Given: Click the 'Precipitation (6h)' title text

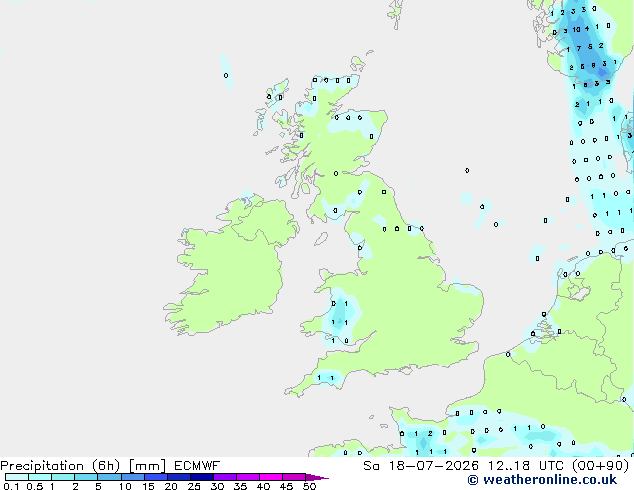Looking at the screenshot, I should 60,466.
